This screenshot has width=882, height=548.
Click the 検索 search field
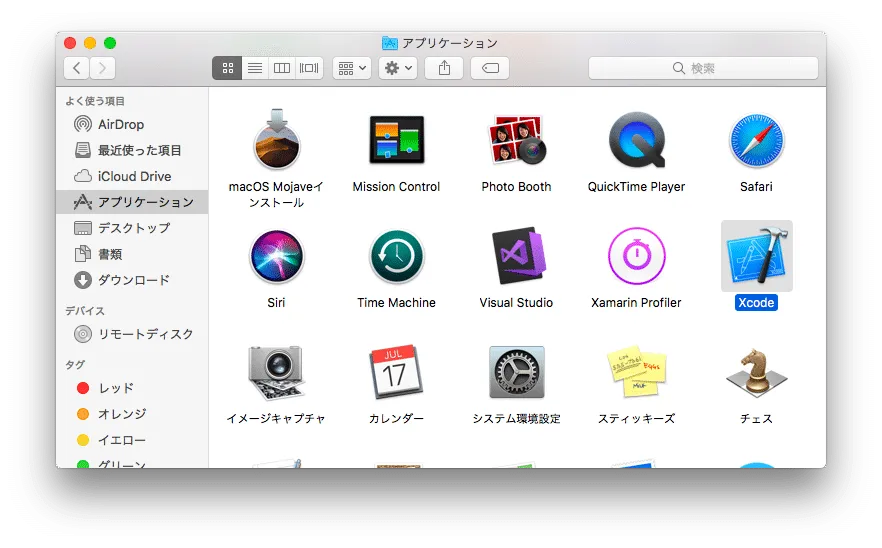[x=703, y=68]
